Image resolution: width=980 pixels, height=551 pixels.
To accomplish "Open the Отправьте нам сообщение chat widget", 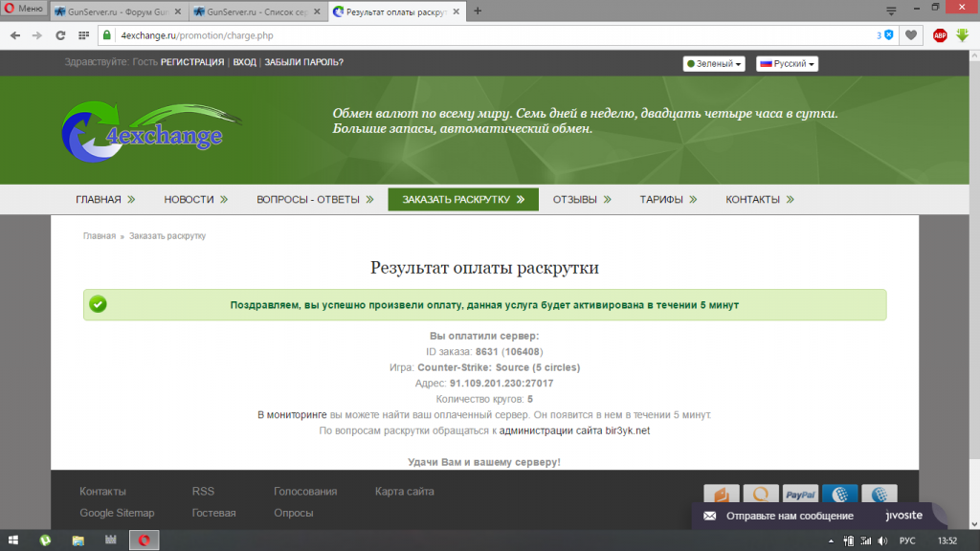I will pyautogui.click(x=790, y=516).
